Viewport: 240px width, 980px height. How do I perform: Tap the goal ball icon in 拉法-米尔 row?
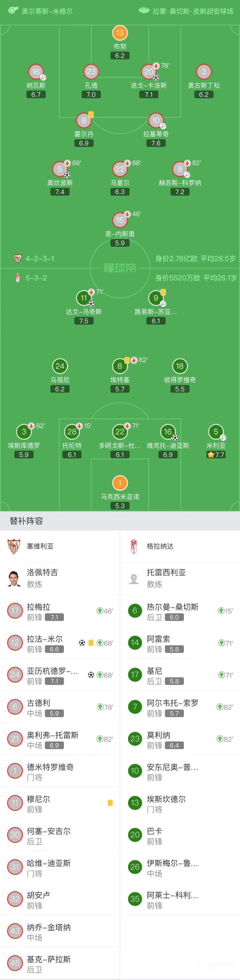[82, 643]
